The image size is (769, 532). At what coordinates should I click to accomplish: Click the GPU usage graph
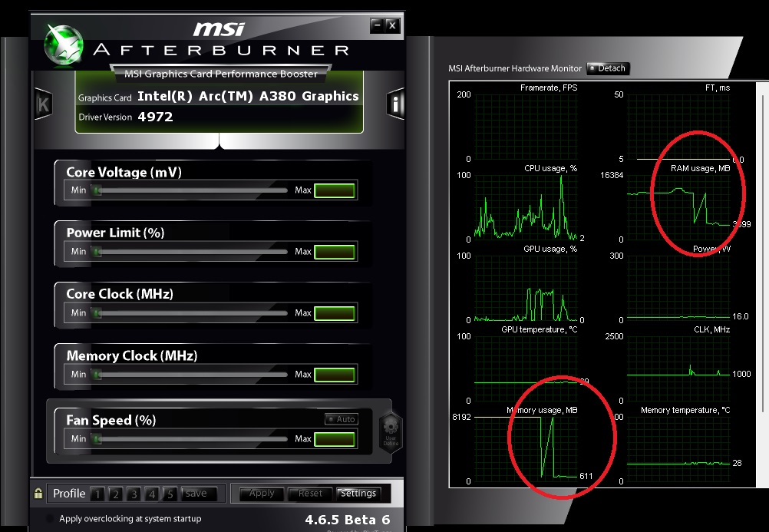[526, 288]
